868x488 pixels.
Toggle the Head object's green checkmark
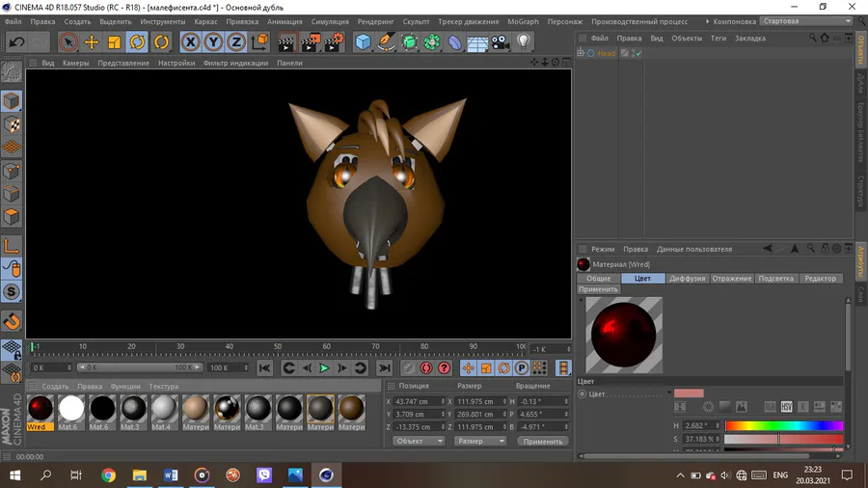click(637, 54)
